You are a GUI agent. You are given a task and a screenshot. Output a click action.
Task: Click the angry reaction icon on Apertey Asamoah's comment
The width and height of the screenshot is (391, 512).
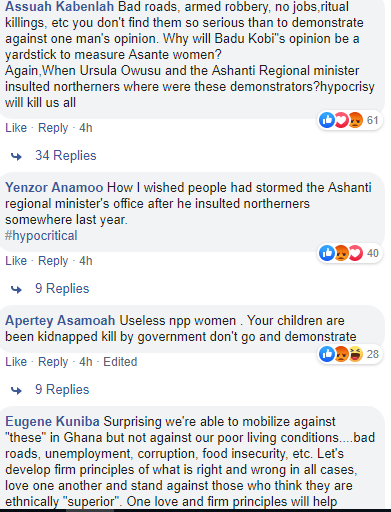pos(341,354)
